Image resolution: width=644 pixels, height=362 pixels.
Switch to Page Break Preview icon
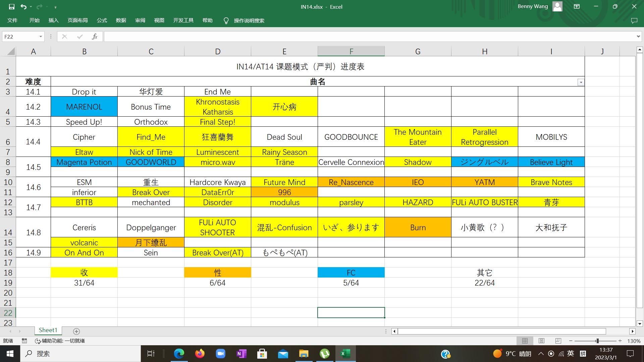[558, 341]
